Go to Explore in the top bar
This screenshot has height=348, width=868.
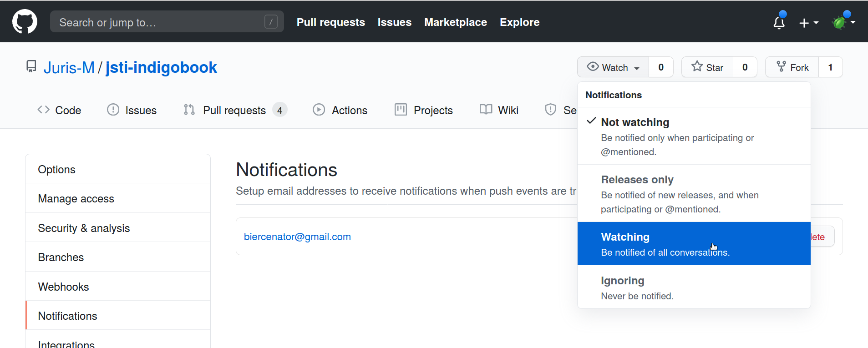point(520,22)
